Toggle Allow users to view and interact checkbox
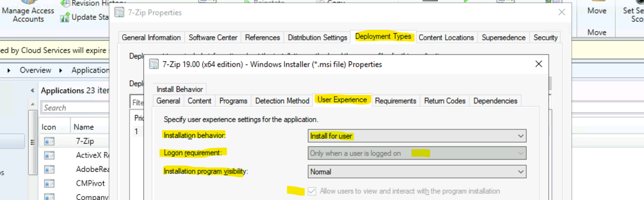 [312, 191]
